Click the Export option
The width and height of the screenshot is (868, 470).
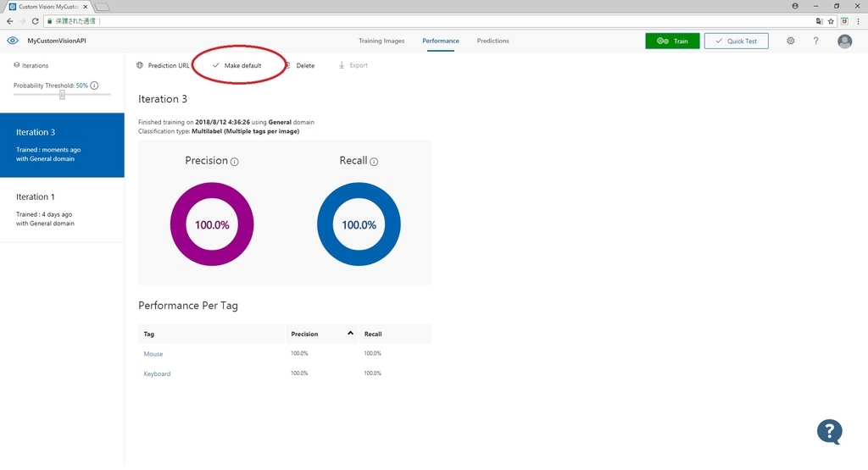(353, 65)
